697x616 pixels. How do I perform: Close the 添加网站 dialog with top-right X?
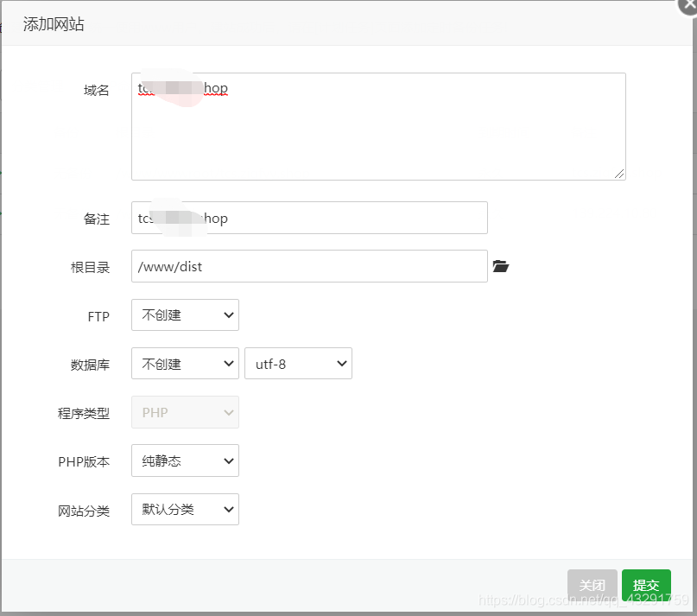(688, 7)
